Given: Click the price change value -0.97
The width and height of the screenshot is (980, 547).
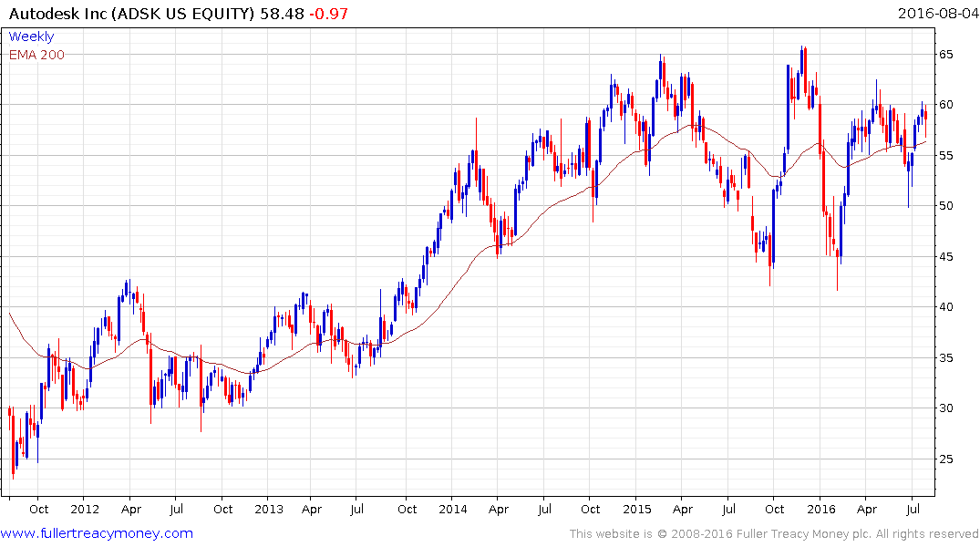Looking at the screenshot, I should (x=329, y=14).
